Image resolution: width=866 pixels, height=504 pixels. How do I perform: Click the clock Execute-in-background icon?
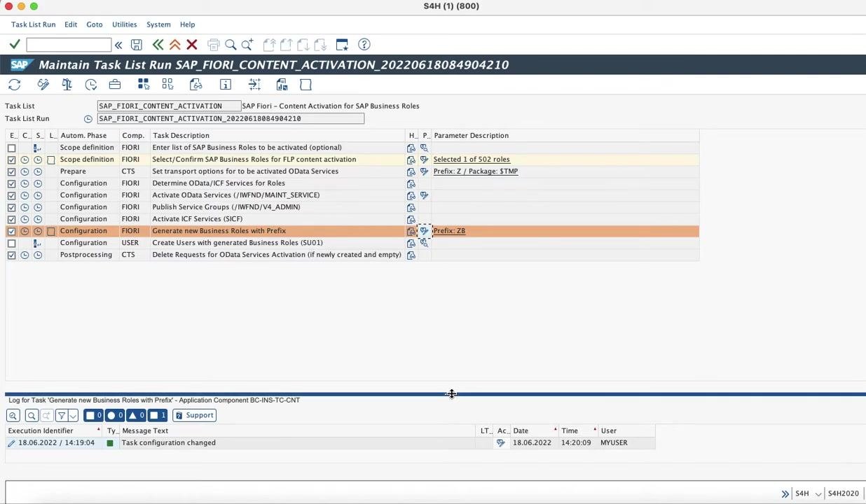point(91,85)
